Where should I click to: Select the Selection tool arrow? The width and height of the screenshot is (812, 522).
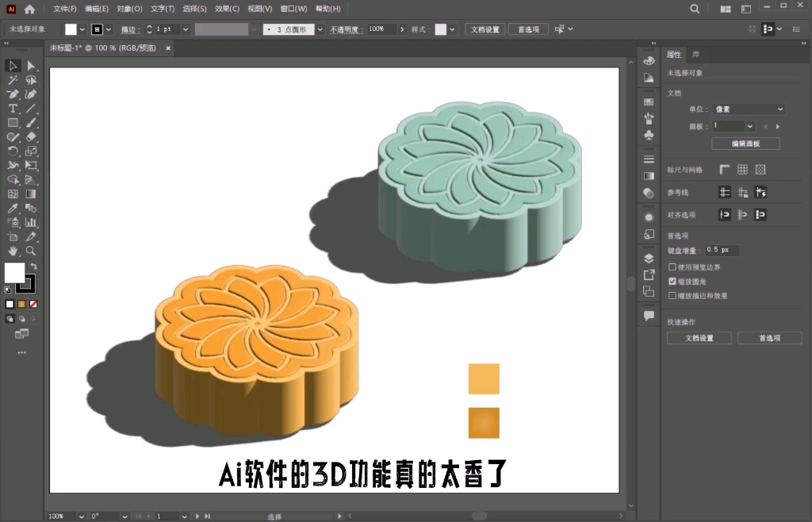pyautogui.click(x=13, y=66)
